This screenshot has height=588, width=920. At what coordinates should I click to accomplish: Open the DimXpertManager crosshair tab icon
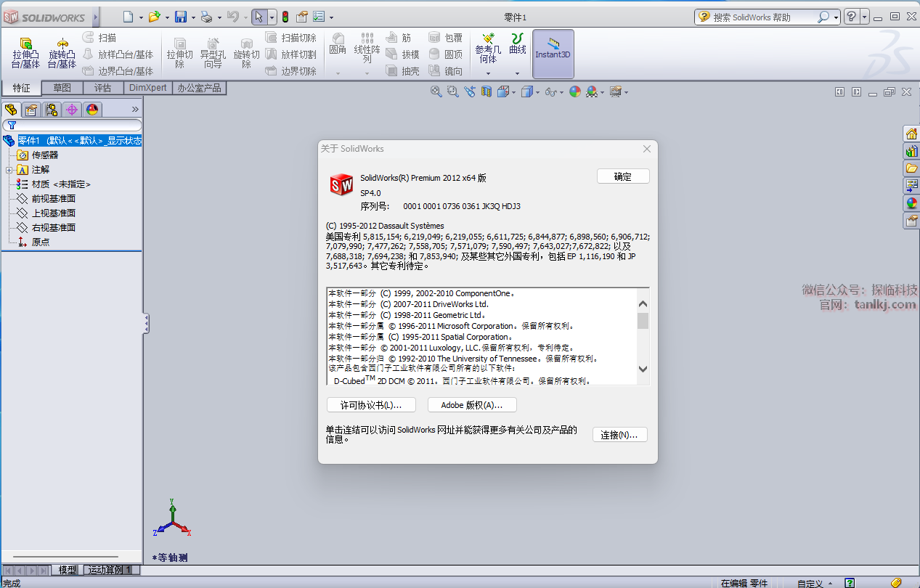[71, 110]
